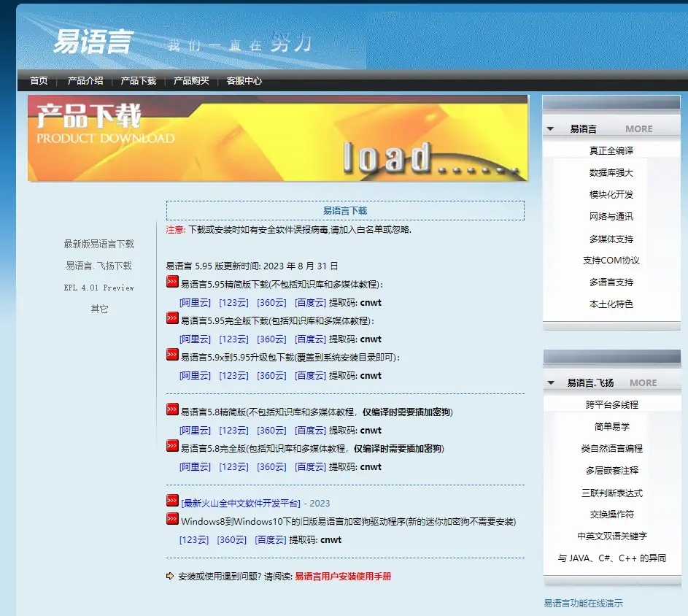Click the yellow arrow icon before 安装或使用遇到问题
Viewport: 688px width, 616px height.
click(170, 576)
